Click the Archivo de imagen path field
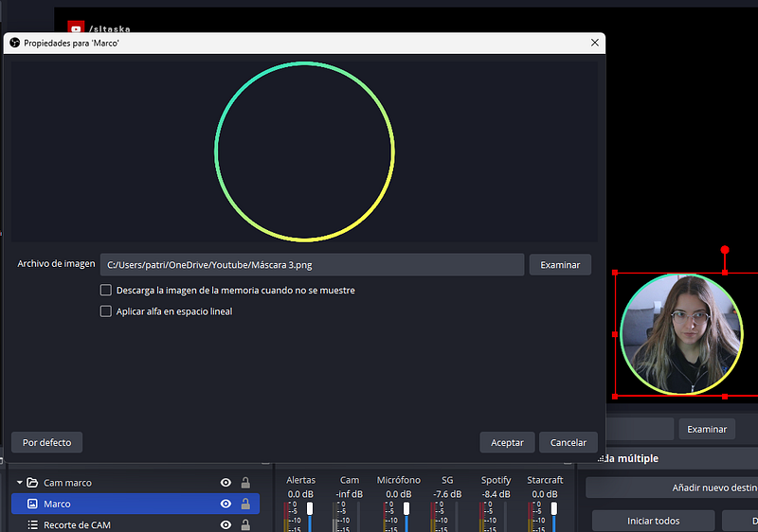Viewport: 758px width, 532px height. point(312,264)
